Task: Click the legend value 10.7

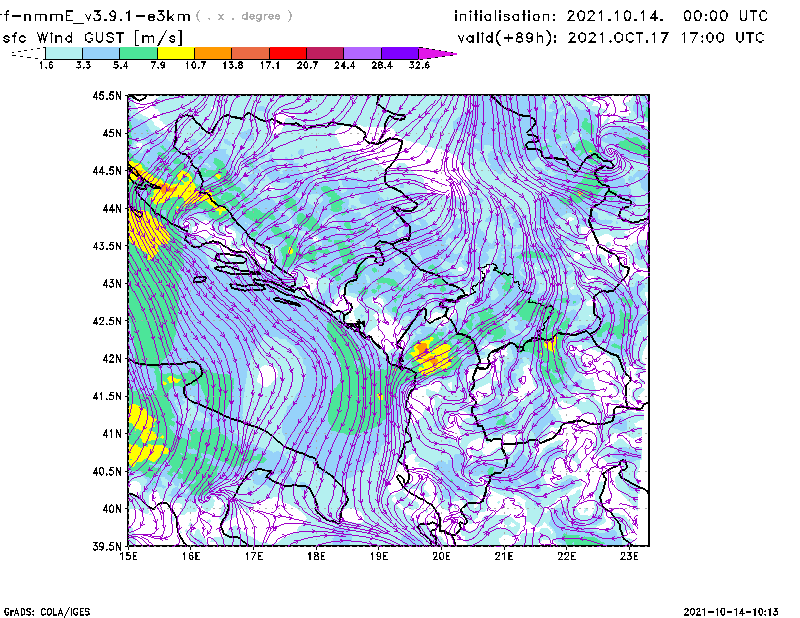Action: pyautogui.click(x=195, y=65)
